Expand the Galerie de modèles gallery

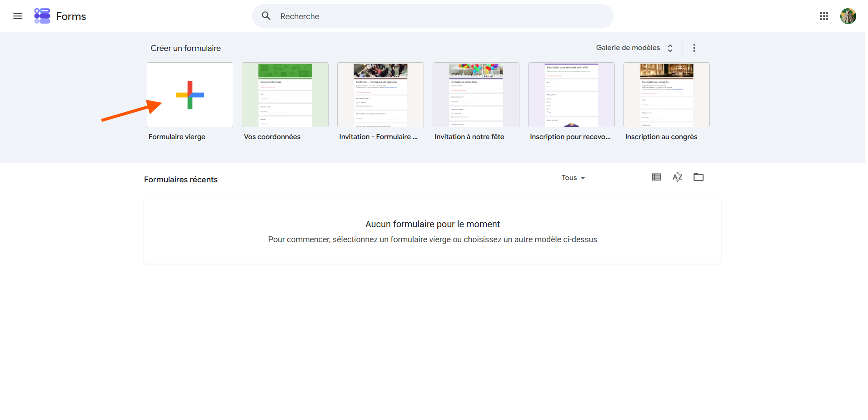(x=634, y=48)
